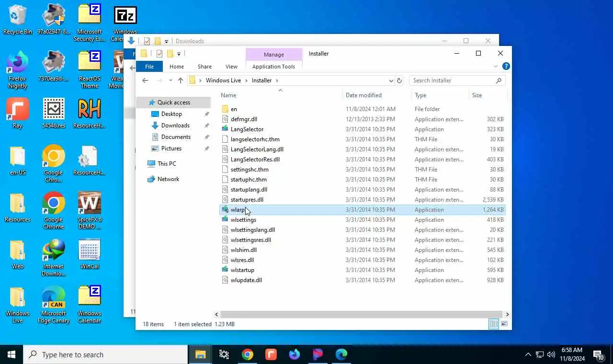This screenshot has height=364, width=613.
Task: Open the 54546.res file on the desktop
Action: pyautogui.click(x=54, y=114)
